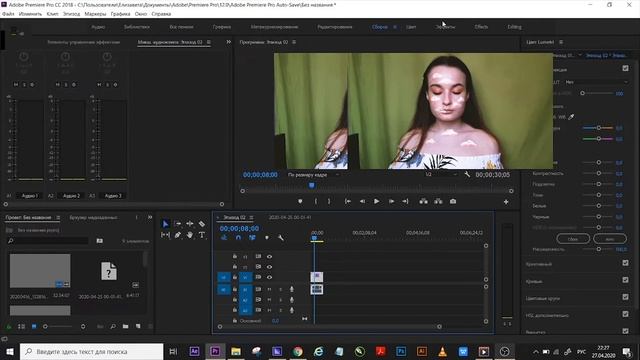
Task: Select the Type tool
Action: pyautogui.click(x=202, y=235)
